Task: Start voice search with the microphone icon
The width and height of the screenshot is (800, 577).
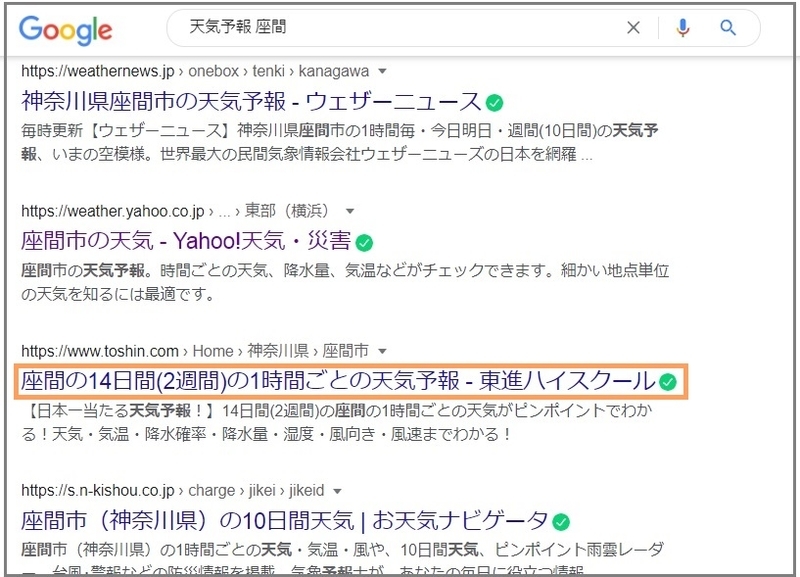Action: coord(683,28)
